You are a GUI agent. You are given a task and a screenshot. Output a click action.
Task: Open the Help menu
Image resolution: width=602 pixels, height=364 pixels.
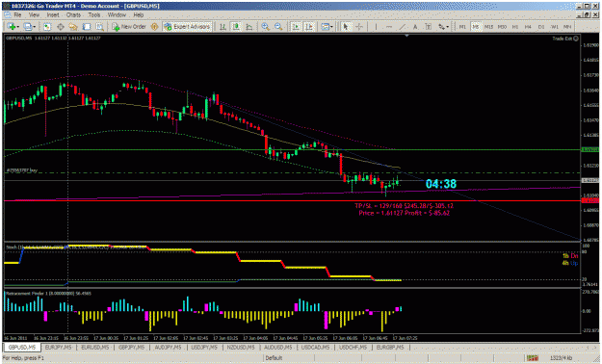[x=139, y=15]
